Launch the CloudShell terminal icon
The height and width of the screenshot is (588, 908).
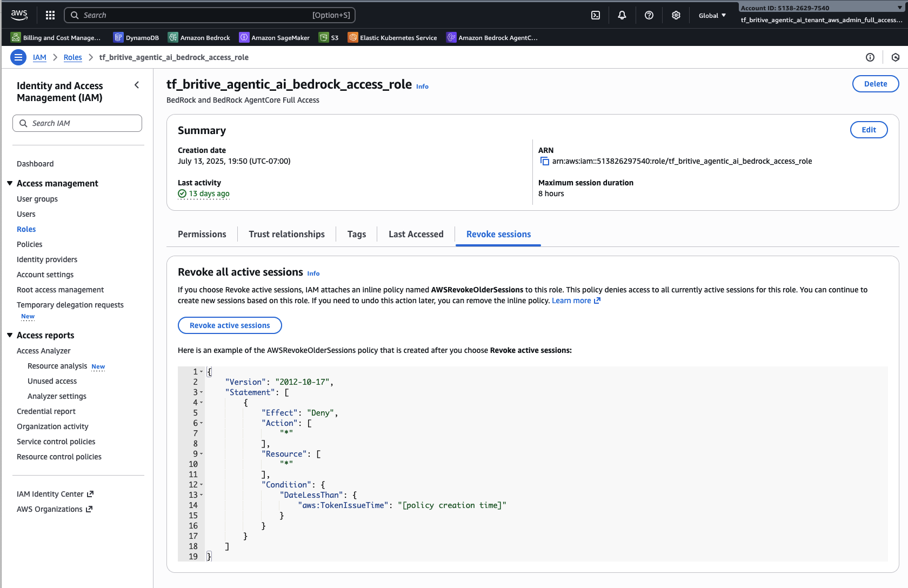point(596,15)
